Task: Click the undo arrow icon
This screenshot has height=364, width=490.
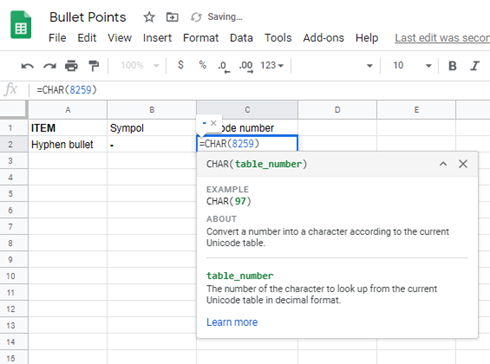Action: pyautogui.click(x=27, y=66)
